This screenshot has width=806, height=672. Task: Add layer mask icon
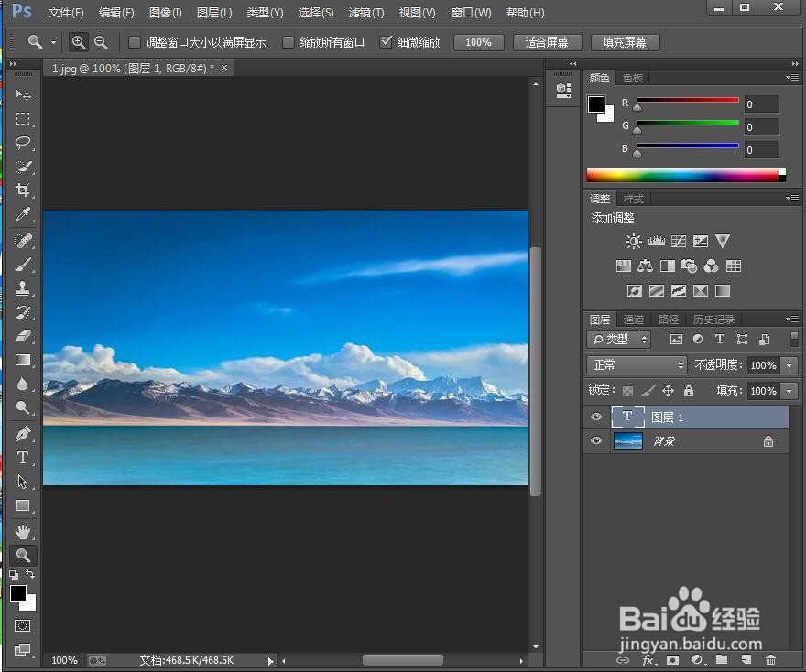tap(673, 660)
